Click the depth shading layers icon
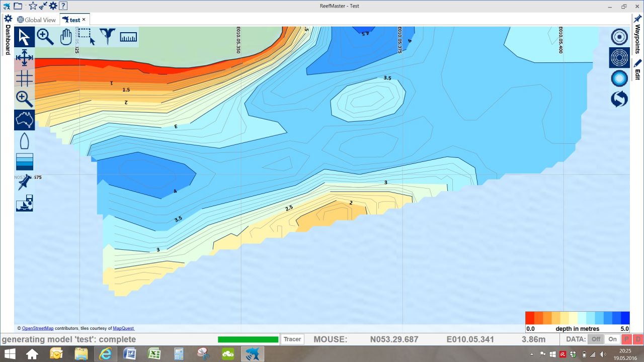The height and width of the screenshot is (362, 644). click(x=24, y=162)
